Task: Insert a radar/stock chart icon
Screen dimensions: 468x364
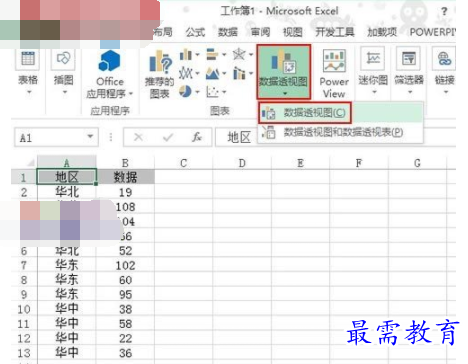Action: click(239, 54)
